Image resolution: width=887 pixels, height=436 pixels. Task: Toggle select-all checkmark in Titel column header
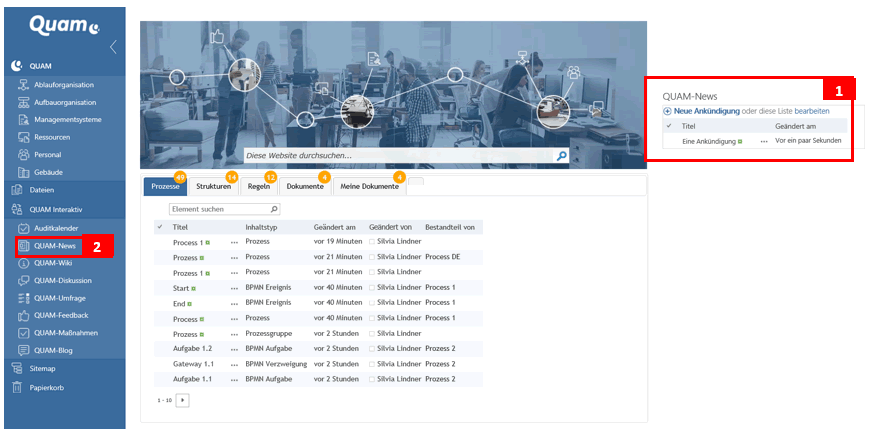coord(160,227)
